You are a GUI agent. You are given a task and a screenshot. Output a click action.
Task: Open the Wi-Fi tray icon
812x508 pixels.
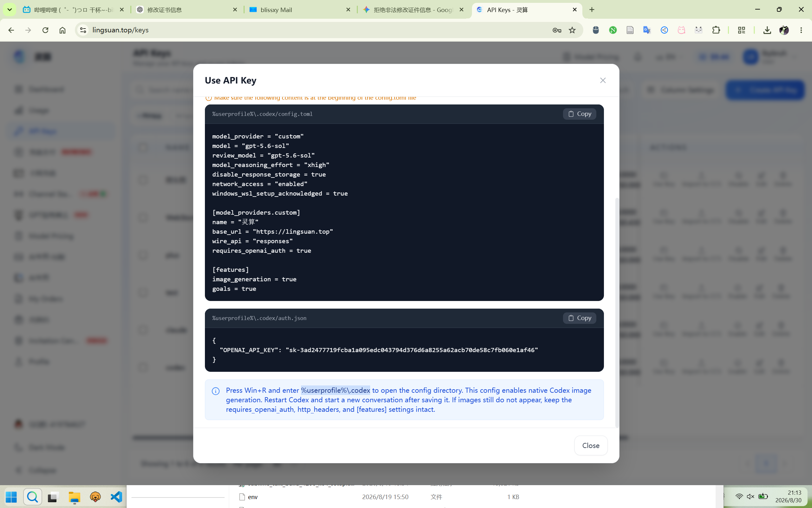(739, 497)
